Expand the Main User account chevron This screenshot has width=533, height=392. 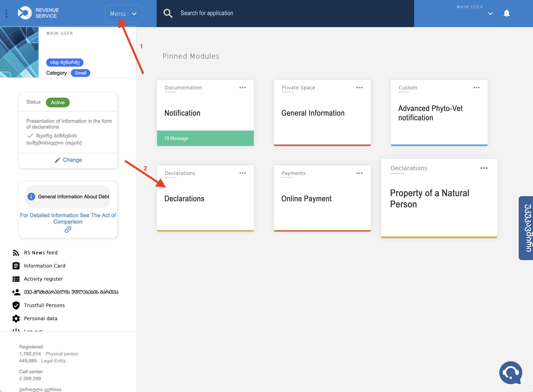[x=490, y=14]
